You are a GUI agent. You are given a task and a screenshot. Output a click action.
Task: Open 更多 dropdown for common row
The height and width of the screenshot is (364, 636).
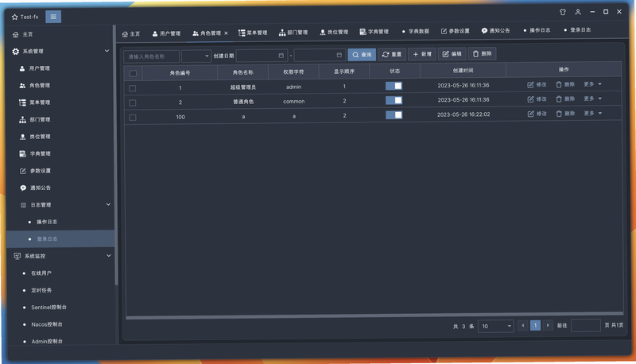click(592, 99)
